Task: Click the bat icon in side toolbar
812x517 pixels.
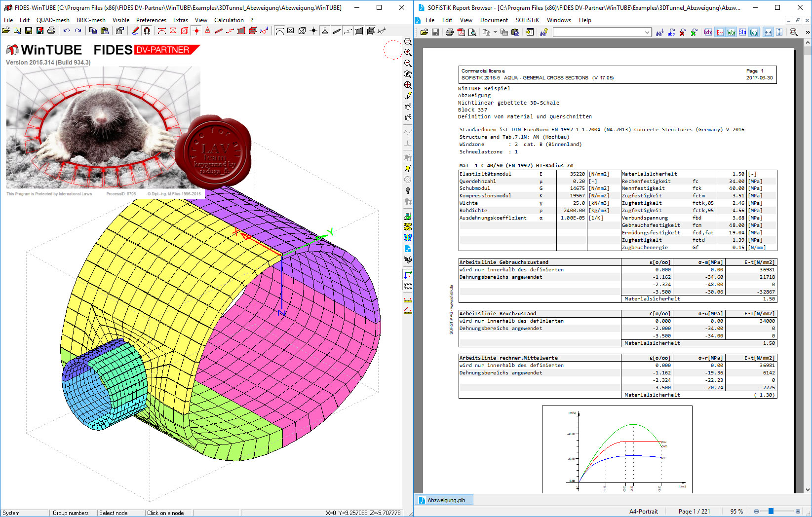Action: (408, 259)
